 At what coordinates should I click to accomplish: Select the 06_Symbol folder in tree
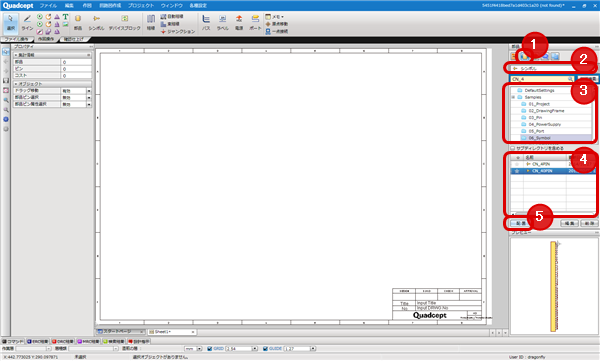pos(540,138)
